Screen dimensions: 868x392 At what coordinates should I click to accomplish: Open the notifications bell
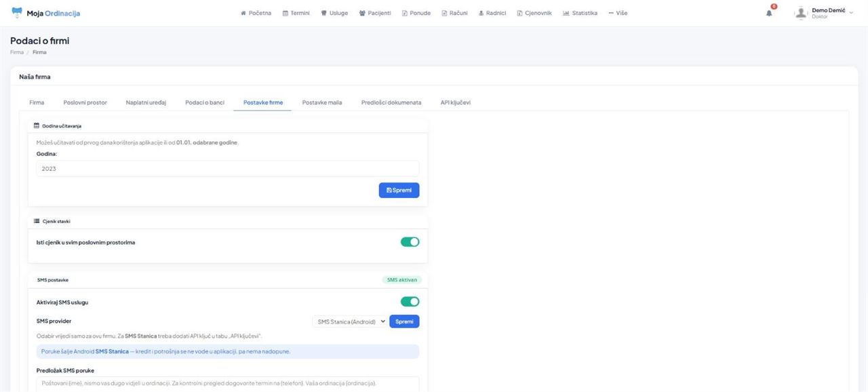(x=770, y=13)
